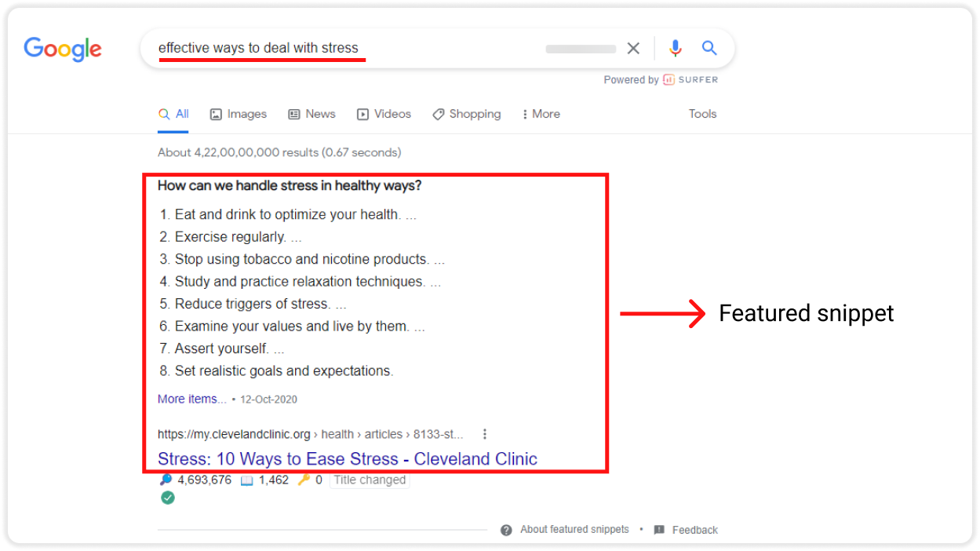The width and height of the screenshot is (980, 551).
Task: Open the Surfer extension logo link
Action: click(x=690, y=79)
